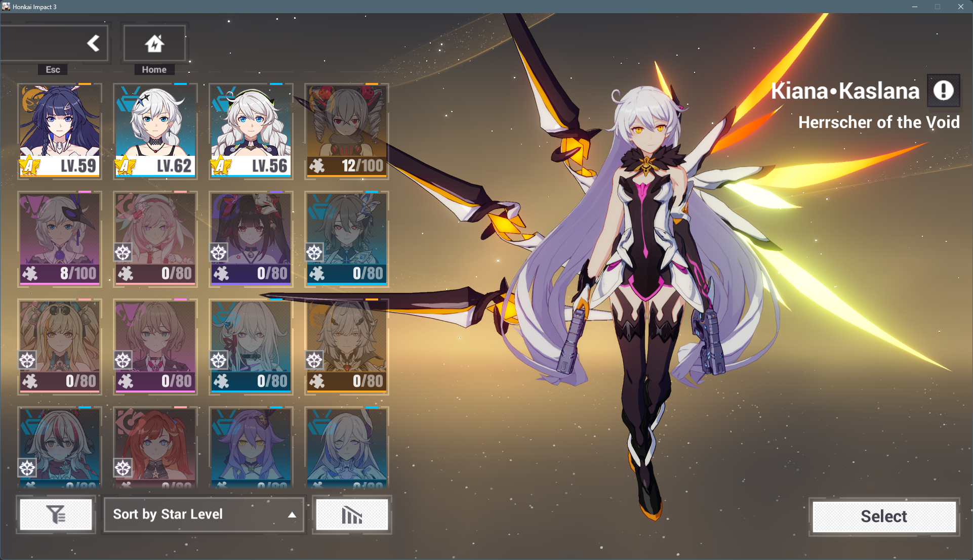The height and width of the screenshot is (560, 973).
Task: Click the rank A star badge on LV.62 card
Action: pos(125,165)
